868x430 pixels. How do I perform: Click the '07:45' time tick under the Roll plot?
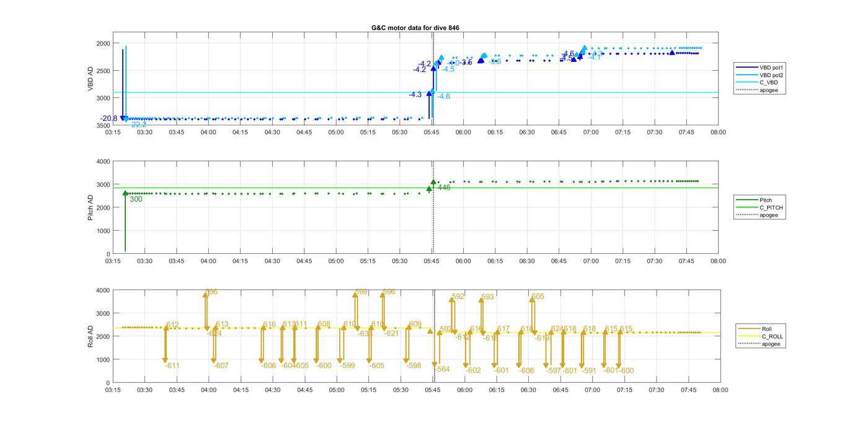point(689,390)
